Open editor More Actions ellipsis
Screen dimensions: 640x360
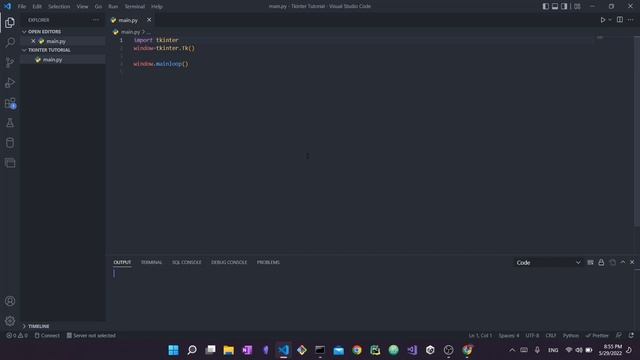pyautogui.click(x=631, y=20)
